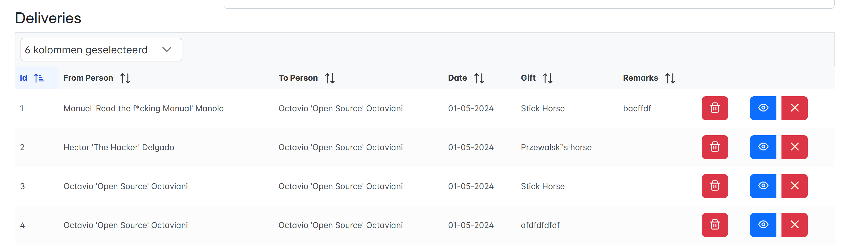Click the Gift cell Przewalski's horse
This screenshot has height=246, width=868.
(x=556, y=147)
